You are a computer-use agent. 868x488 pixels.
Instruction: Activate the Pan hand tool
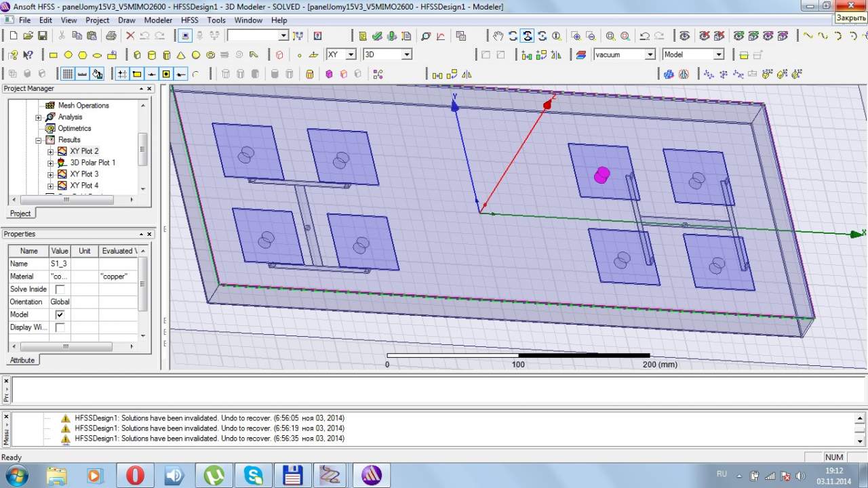pyautogui.click(x=498, y=36)
